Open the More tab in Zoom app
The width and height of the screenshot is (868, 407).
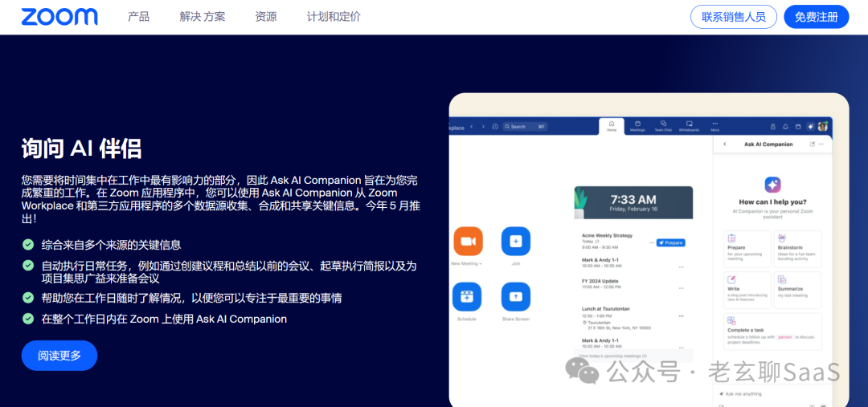click(x=715, y=126)
